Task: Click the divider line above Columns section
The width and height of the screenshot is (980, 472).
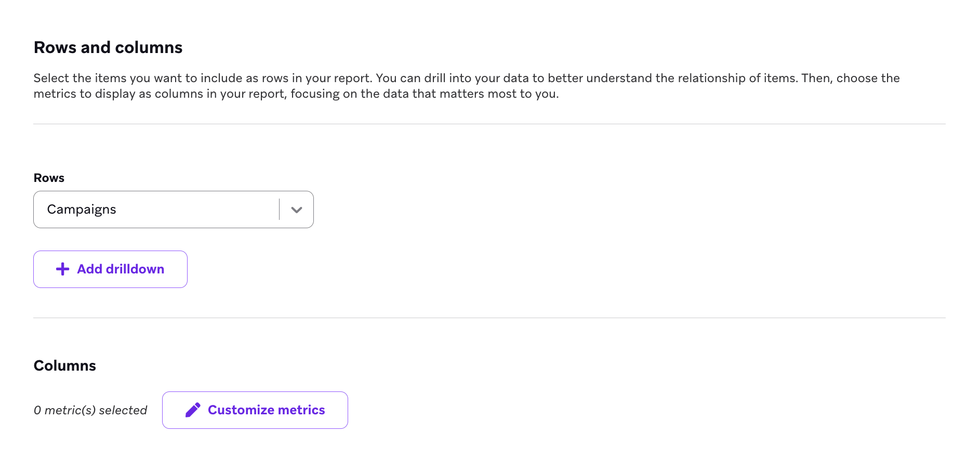Action: [488, 318]
